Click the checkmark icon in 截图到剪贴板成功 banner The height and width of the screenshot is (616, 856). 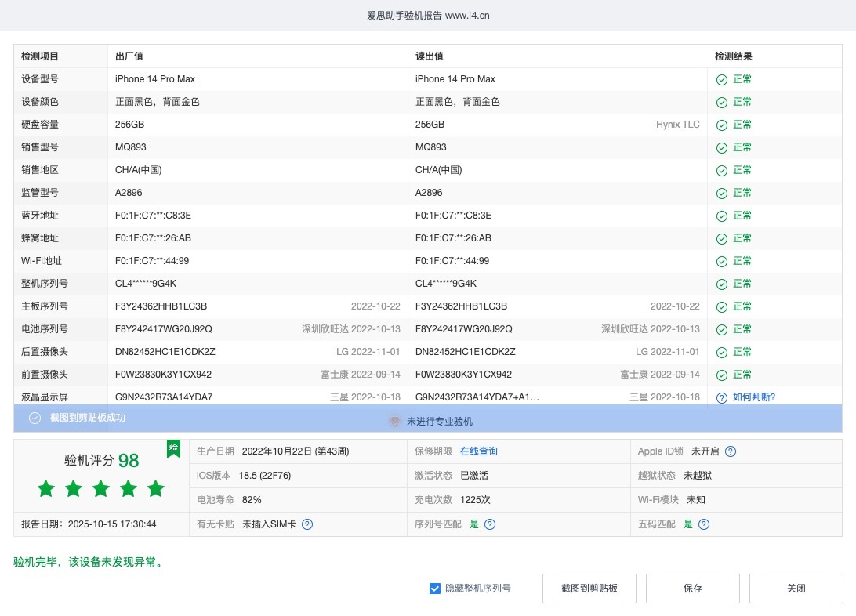[34, 418]
